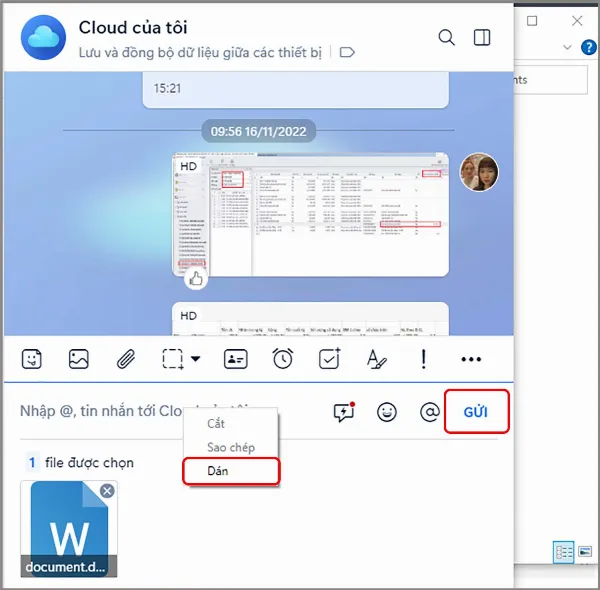The image size is (600, 590).
Task: Choose Dán from the context menu
Action: click(x=231, y=471)
